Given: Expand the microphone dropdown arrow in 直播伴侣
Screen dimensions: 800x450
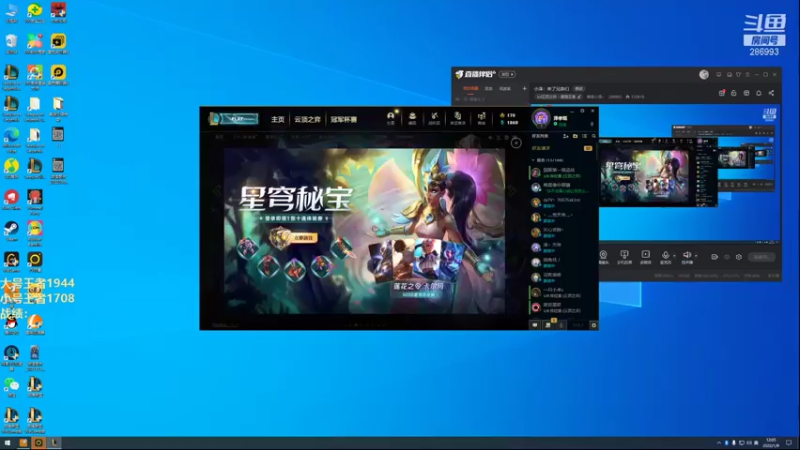Looking at the screenshot, I should pos(674,255).
